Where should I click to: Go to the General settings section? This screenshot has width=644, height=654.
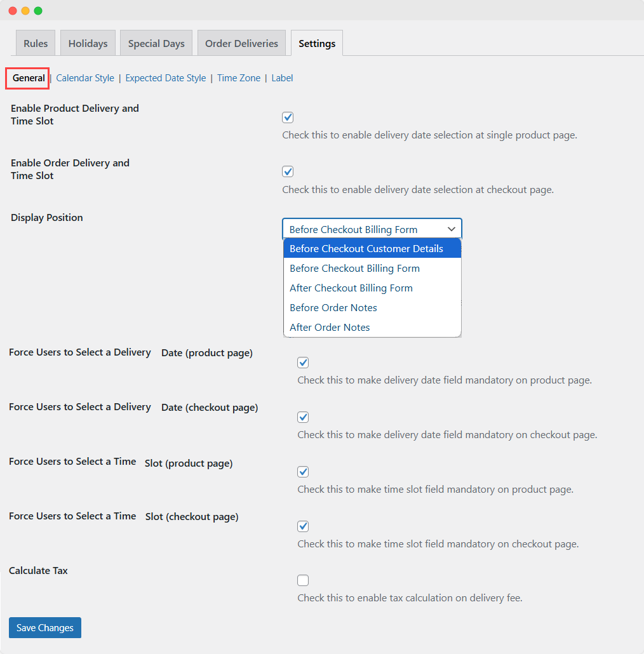point(27,77)
